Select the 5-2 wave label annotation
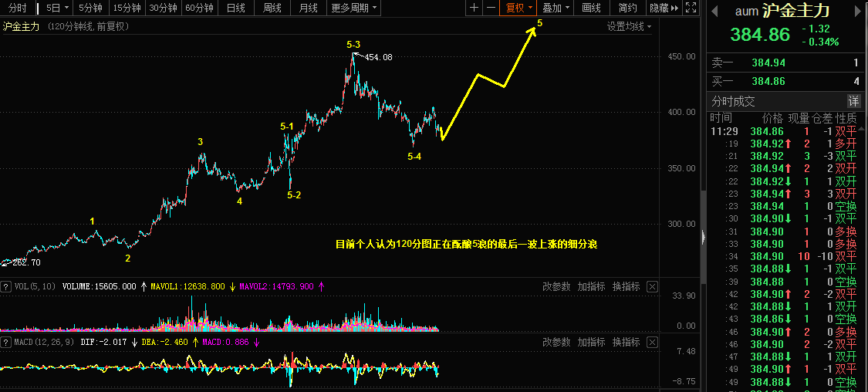The width and height of the screenshot is (868, 392). pyautogui.click(x=295, y=194)
